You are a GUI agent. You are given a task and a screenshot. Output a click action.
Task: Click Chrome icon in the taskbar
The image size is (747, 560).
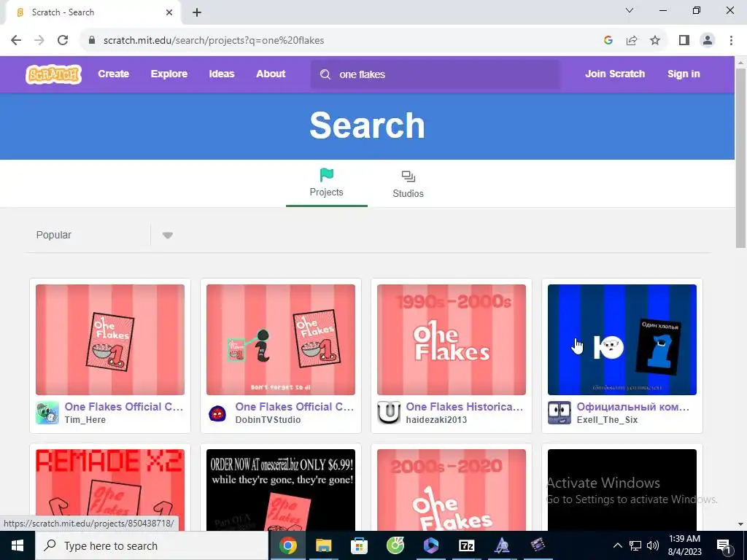coord(287,545)
